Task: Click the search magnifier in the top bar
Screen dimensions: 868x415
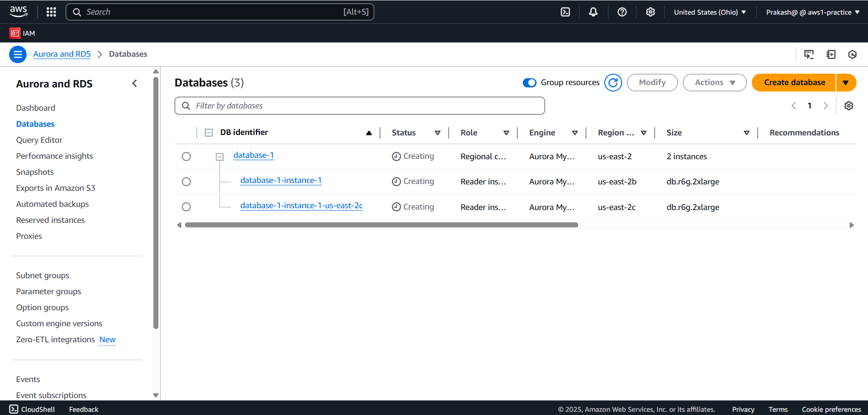Action: coord(77,12)
